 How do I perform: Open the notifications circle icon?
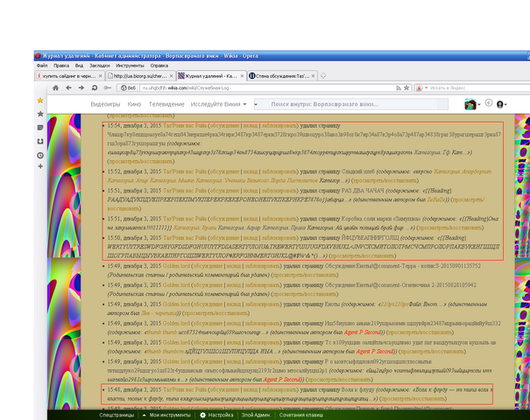pos(489,102)
